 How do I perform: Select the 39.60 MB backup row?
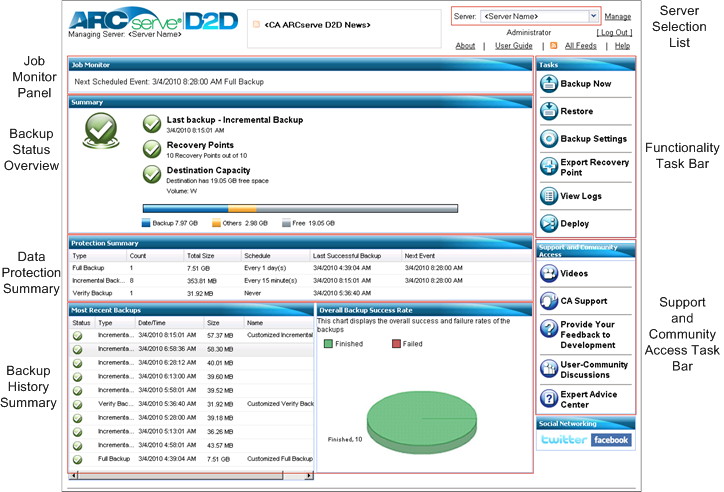coord(191,377)
